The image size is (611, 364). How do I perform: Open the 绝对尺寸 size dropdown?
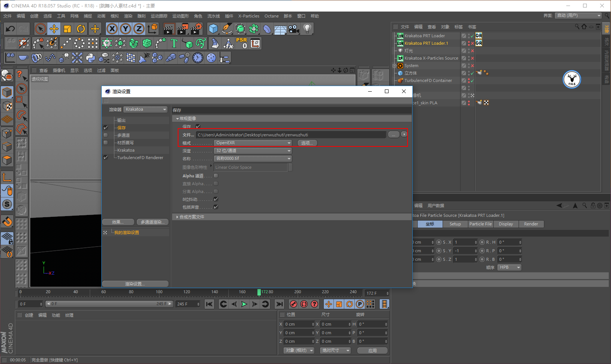coord(336,351)
